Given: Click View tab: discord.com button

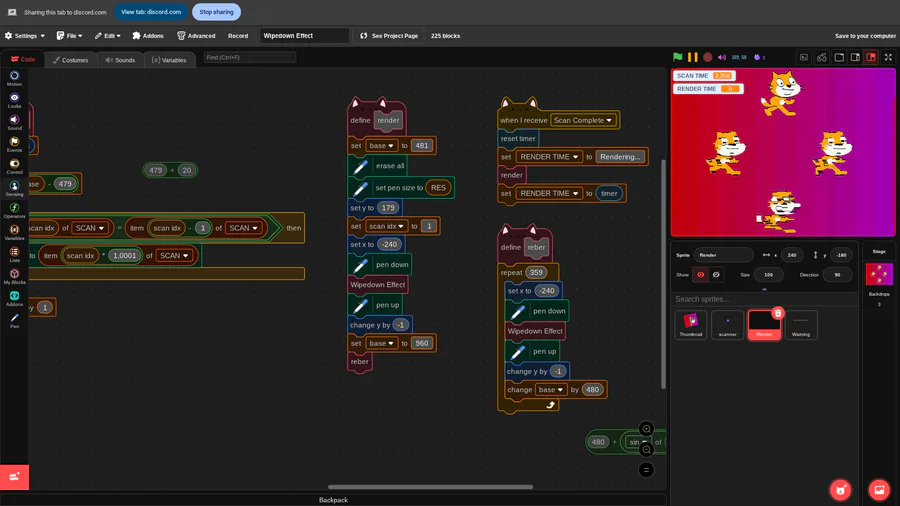Looking at the screenshot, I should pos(151,12).
